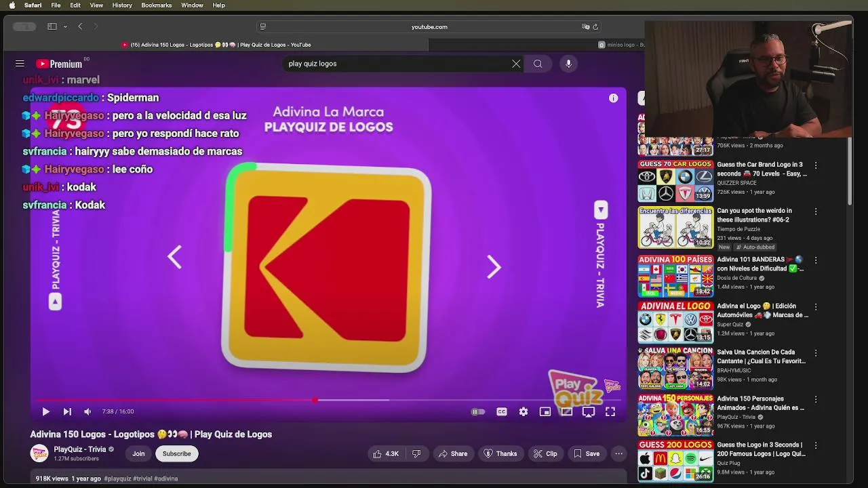The width and height of the screenshot is (868, 488).
Task: Open the PlayQuiz - Trivia channel avatar
Action: tap(39, 453)
